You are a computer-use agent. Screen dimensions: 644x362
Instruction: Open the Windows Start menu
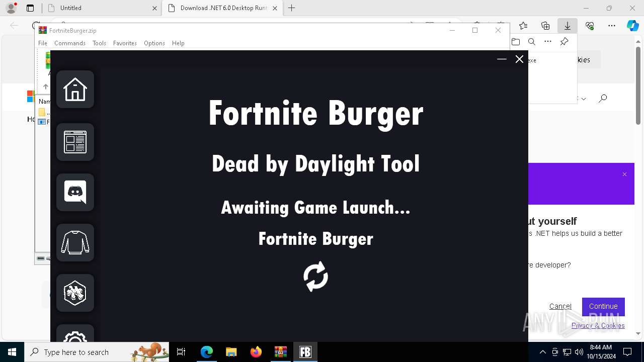click(x=12, y=352)
